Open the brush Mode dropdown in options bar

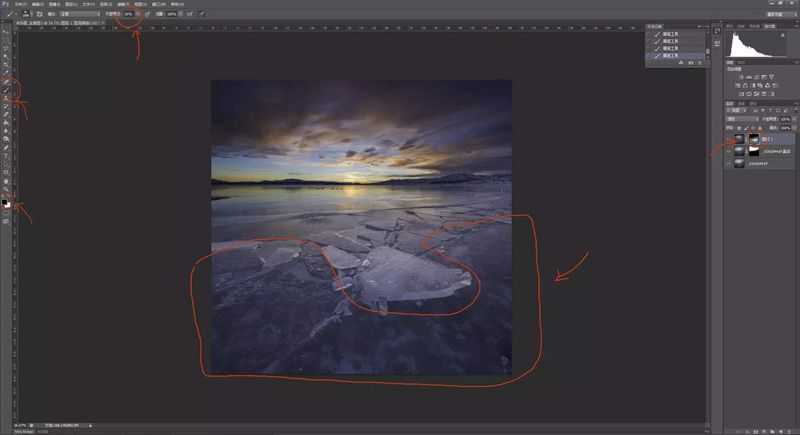[x=79, y=14]
